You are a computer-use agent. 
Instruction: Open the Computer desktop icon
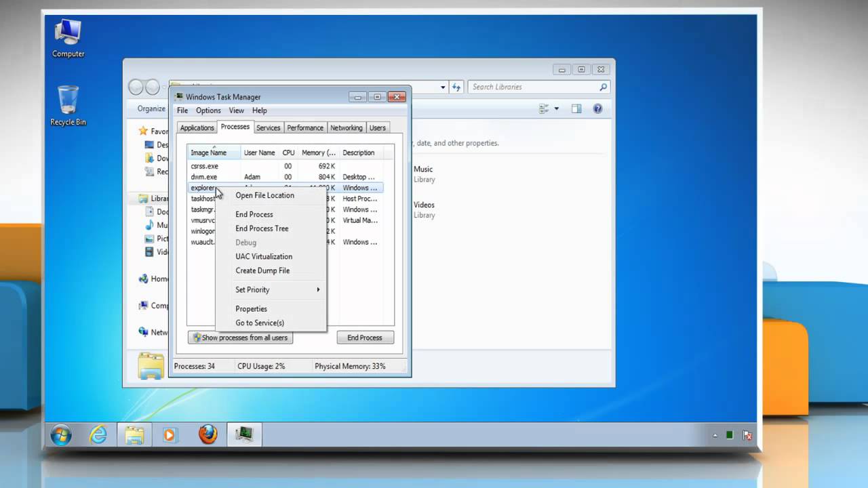[68, 38]
